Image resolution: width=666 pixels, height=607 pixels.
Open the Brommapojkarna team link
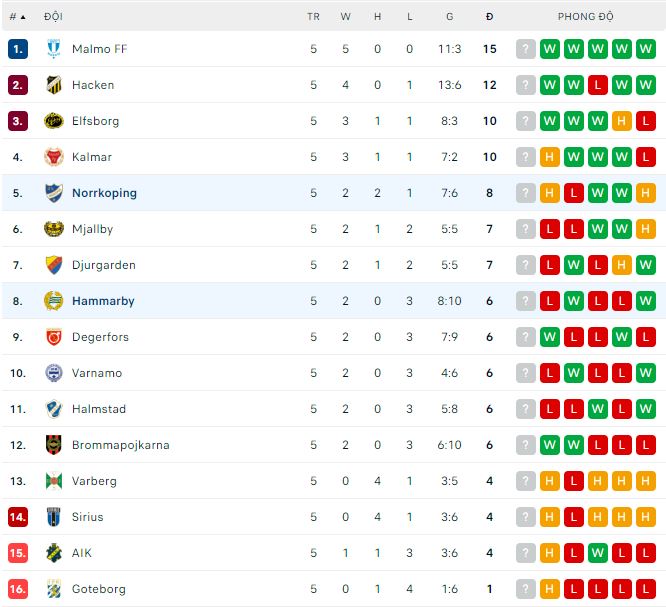tap(120, 445)
